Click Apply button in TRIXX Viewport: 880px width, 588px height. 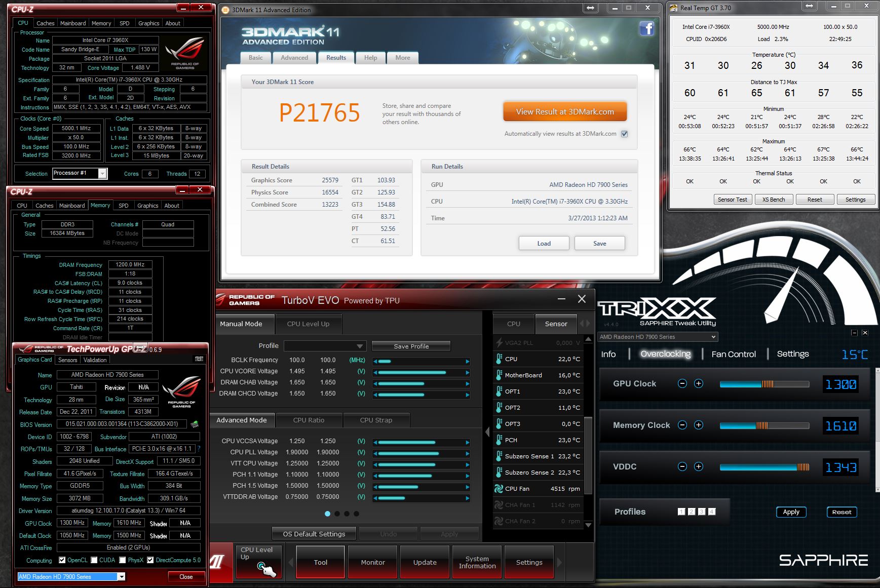click(x=791, y=512)
